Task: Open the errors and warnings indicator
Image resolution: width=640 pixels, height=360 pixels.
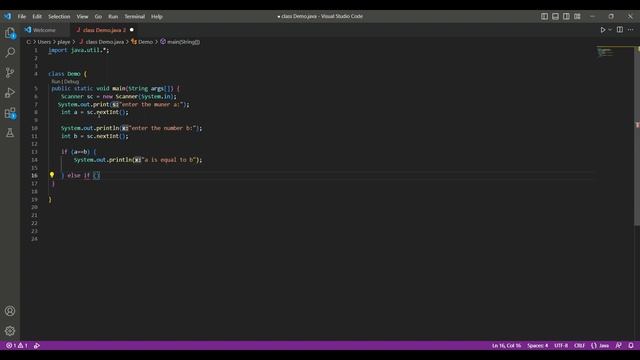Action: [16, 345]
